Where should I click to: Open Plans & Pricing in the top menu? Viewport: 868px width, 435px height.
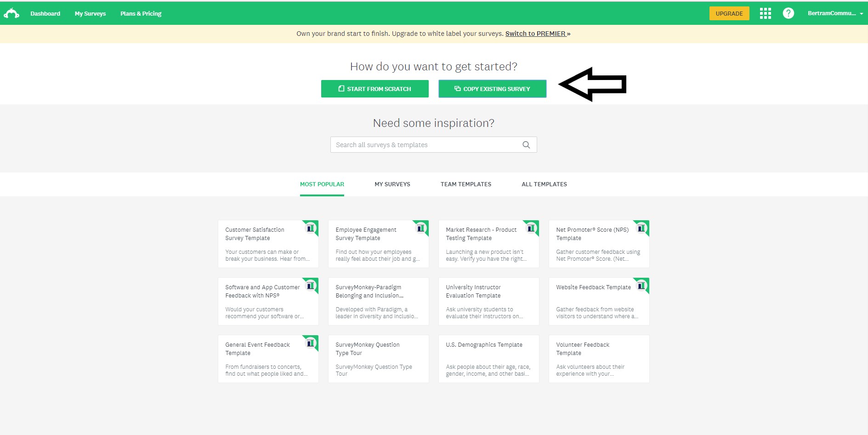(x=141, y=13)
